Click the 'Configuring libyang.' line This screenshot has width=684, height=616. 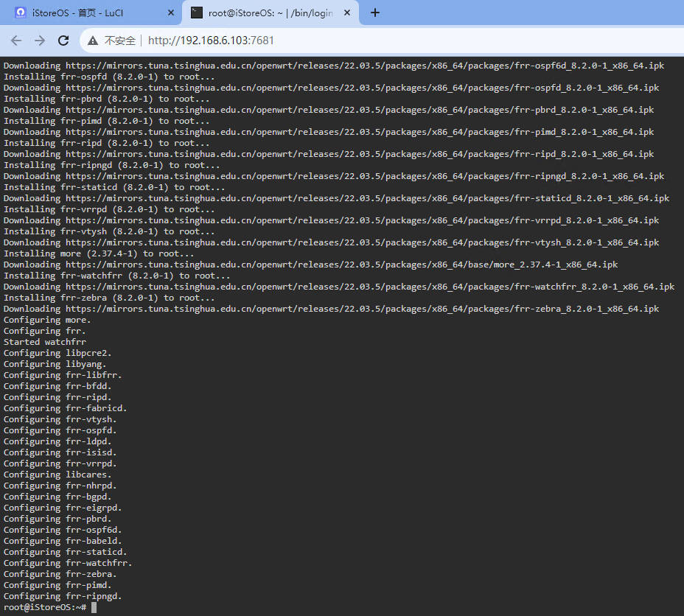[55, 364]
